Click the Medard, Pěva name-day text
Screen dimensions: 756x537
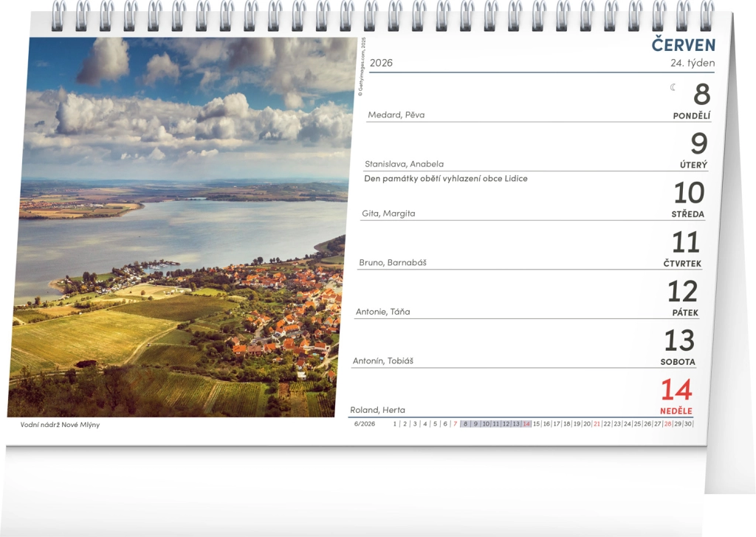tap(396, 114)
